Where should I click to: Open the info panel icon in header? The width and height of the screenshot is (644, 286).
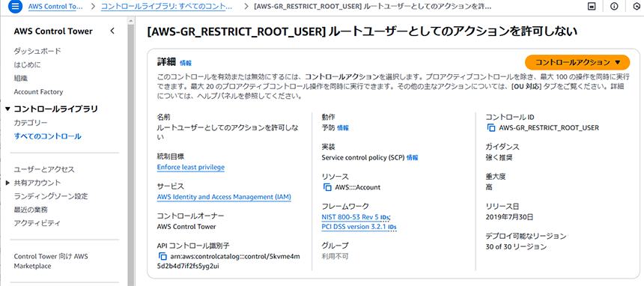tap(614, 7)
